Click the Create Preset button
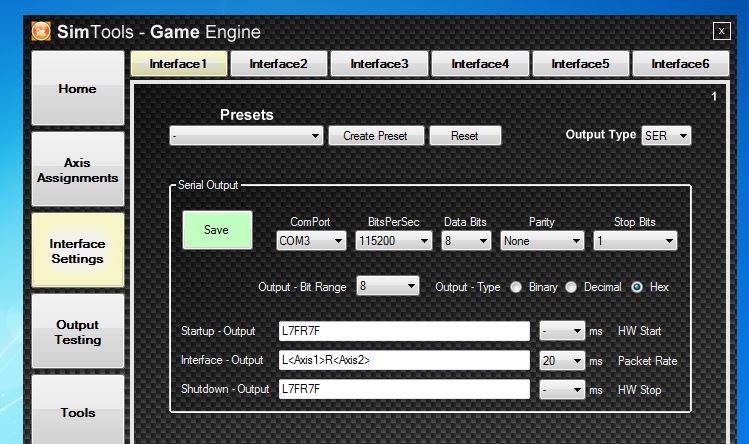This screenshot has height=444, width=749. tap(376, 136)
